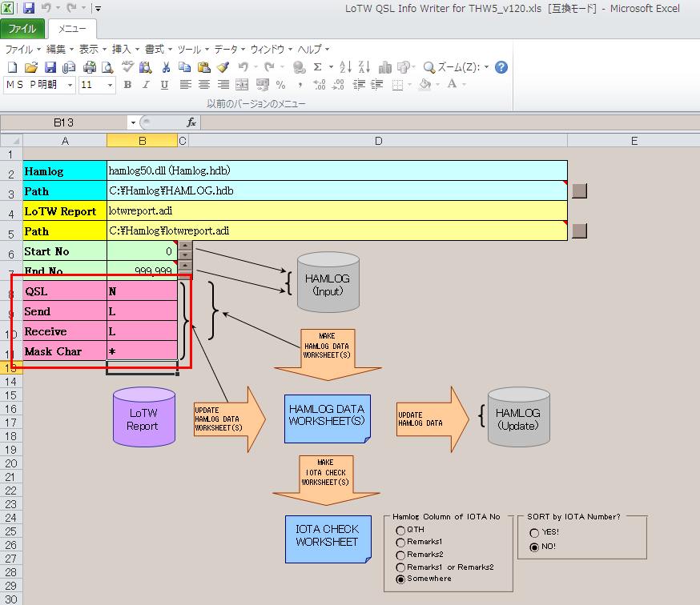Open the font size dropdown showing 11
Image resolution: width=700 pixels, height=605 pixels.
[110, 85]
